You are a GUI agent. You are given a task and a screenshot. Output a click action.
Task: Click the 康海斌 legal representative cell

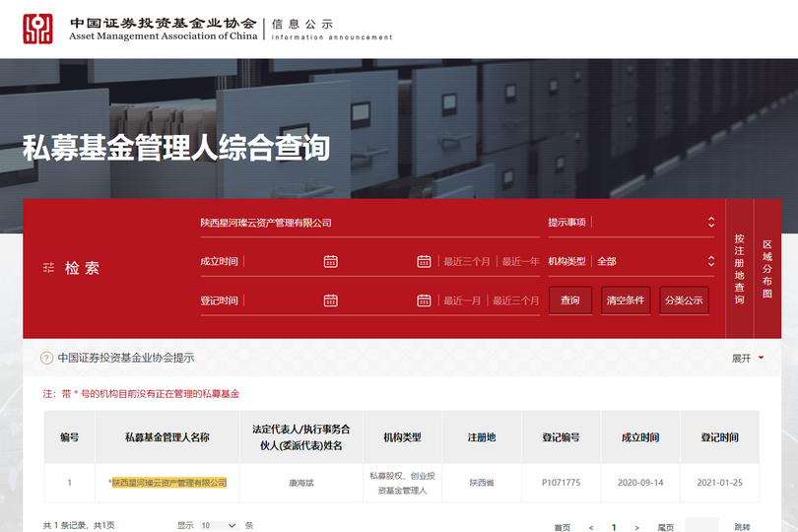point(301,483)
